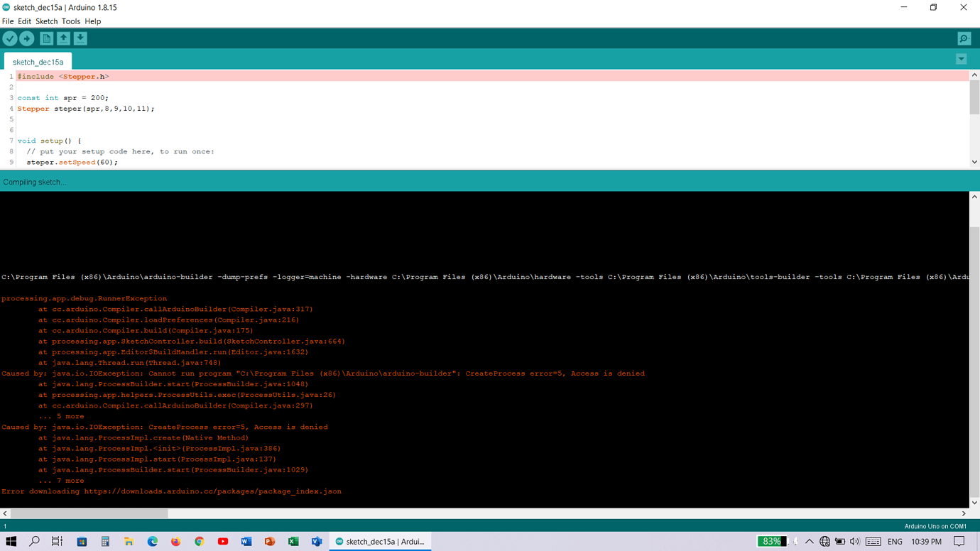
Task: Open the File menu
Action: coord(7,21)
